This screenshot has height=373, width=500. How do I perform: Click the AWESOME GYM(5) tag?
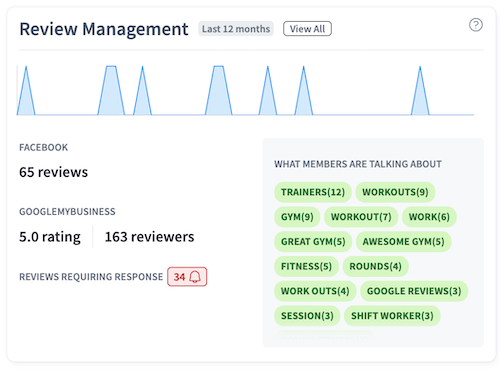403,241
